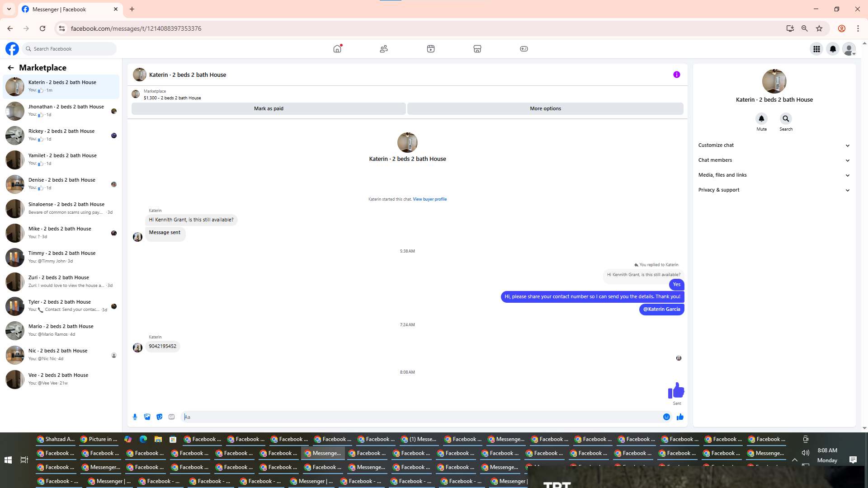Attach a file using the photo icon
868x488 pixels.
[x=147, y=417]
